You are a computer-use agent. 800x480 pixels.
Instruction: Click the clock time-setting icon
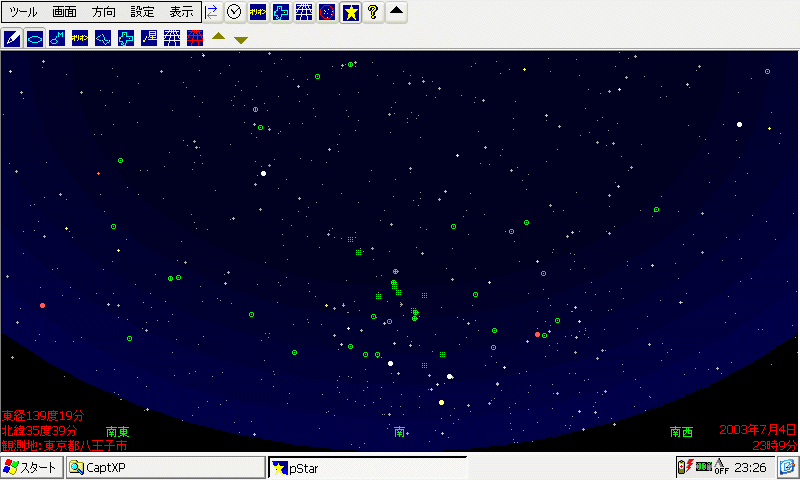click(x=235, y=12)
